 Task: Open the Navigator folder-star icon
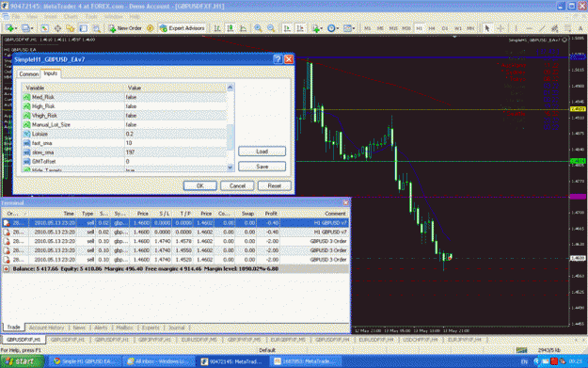pyautogui.click(x=71, y=28)
